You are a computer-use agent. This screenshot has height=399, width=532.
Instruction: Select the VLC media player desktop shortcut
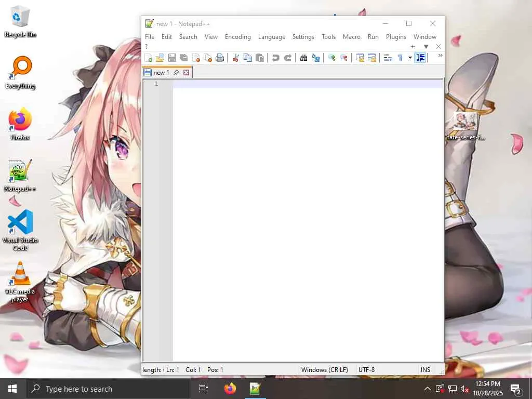coord(20,282)
